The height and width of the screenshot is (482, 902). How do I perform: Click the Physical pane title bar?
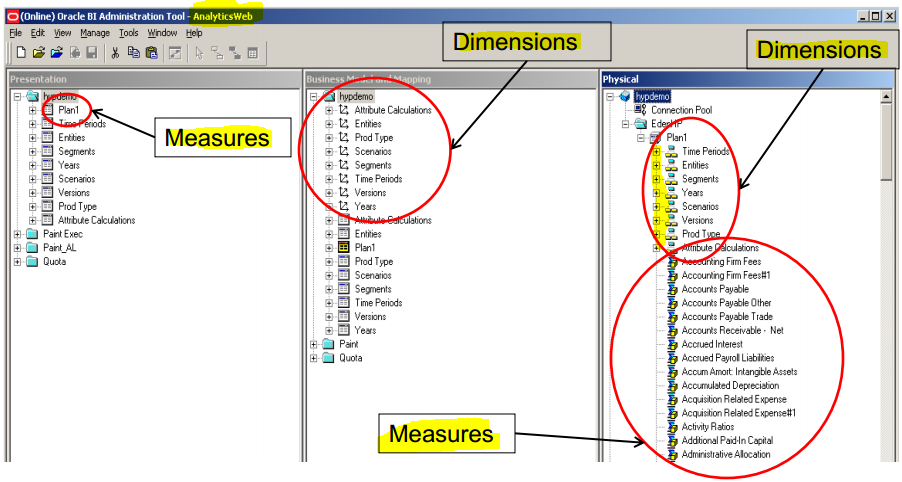(x=747, y=79)
